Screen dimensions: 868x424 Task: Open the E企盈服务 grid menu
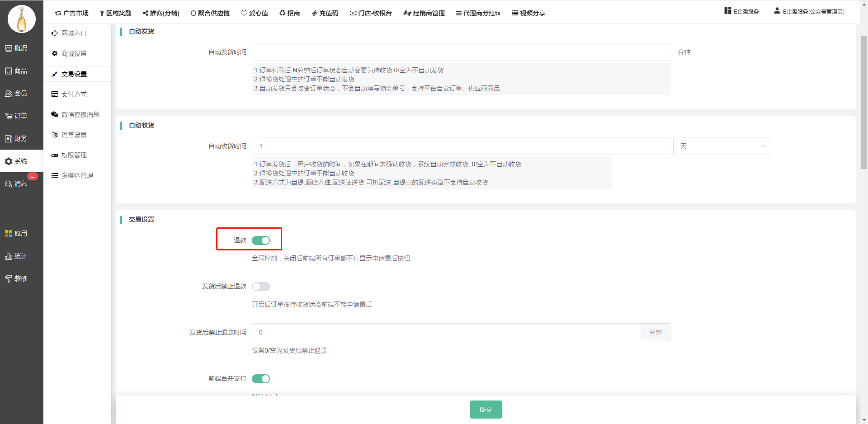point(741,11)
